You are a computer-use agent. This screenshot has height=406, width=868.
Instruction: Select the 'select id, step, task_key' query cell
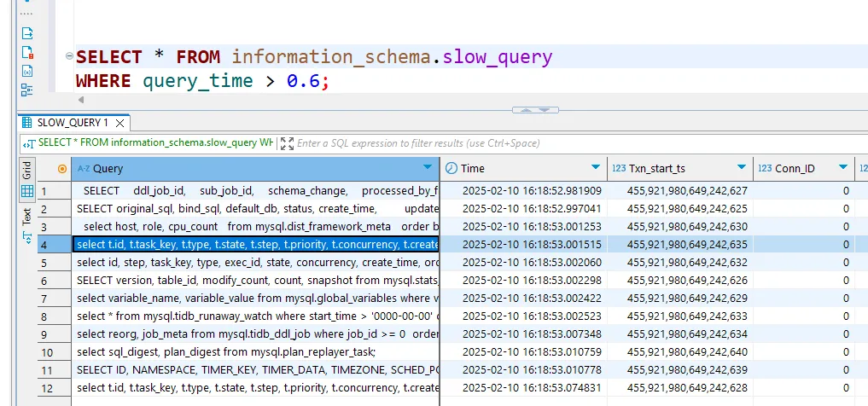point(255,262)
